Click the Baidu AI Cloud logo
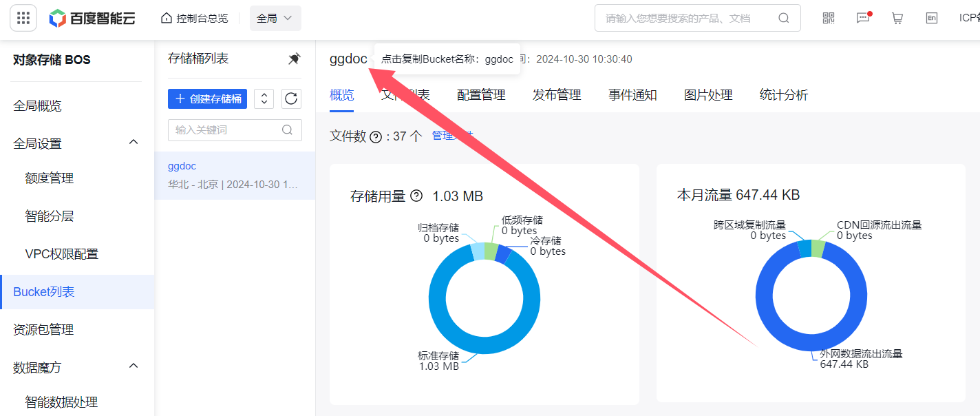The width and height of the screenshot is (980, 416). [92, 19]
